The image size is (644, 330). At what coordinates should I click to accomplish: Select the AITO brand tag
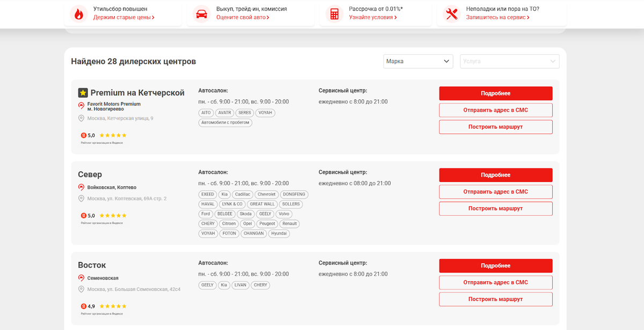tap(206, 113)
